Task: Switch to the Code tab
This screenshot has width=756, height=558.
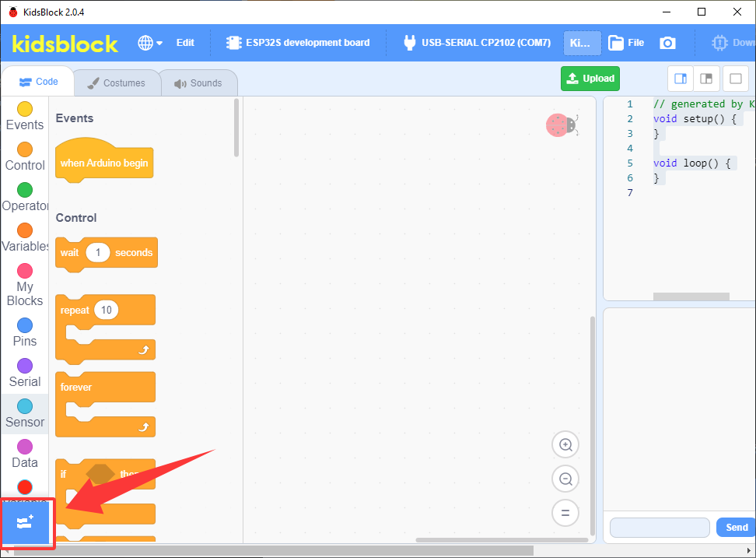Action: point(38,82)
